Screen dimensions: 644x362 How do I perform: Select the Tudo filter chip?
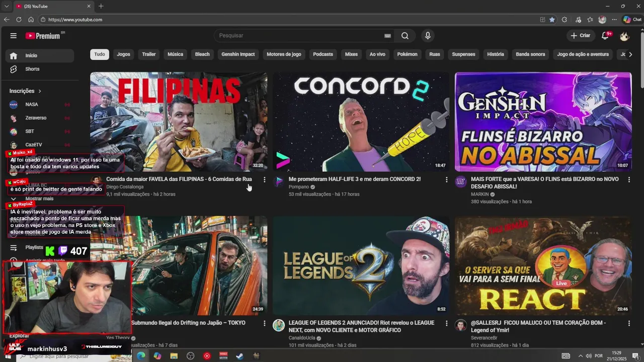point(100,54)
